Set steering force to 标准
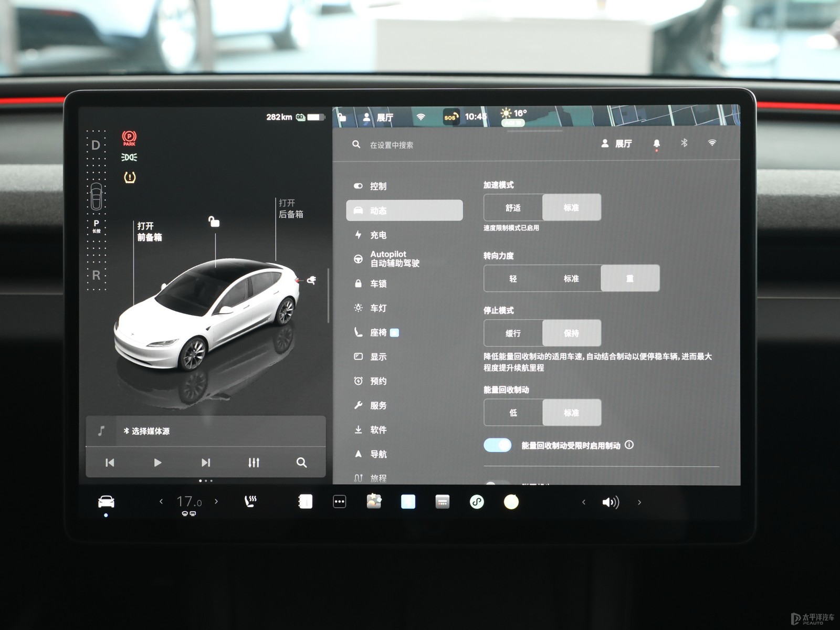The height and width of the screenshot is (630, 840). (572, 278)
